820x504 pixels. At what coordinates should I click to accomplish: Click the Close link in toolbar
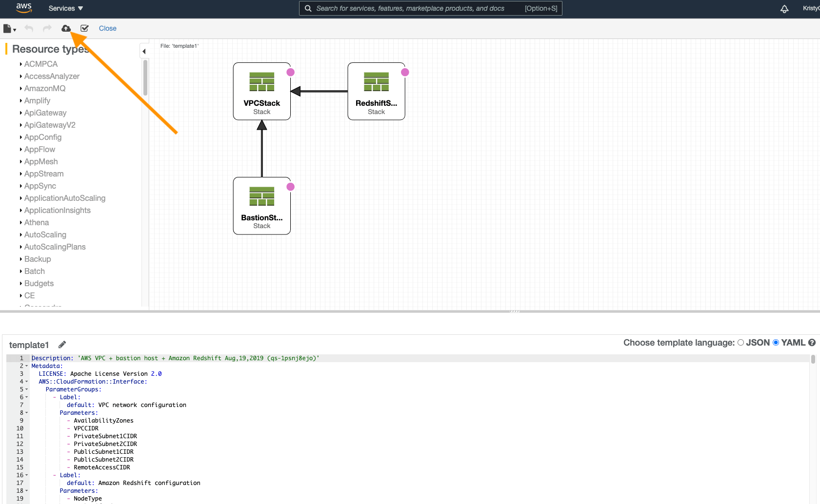[107, 28]
